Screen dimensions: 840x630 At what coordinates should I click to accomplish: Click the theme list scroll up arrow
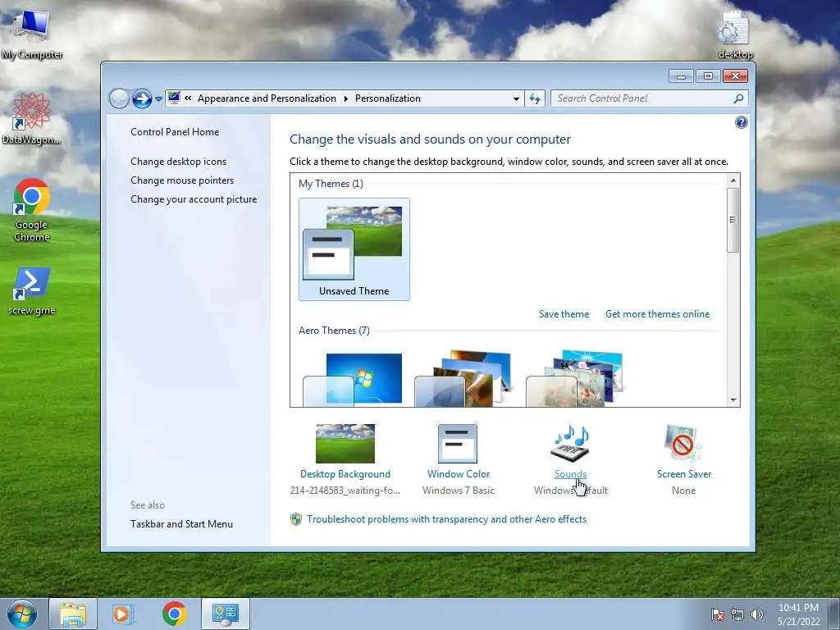pyautogui.click(x=733, y=181)
